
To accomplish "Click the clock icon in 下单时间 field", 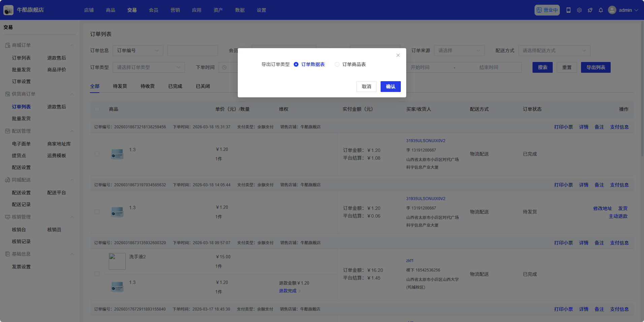I will pos(224,67).
